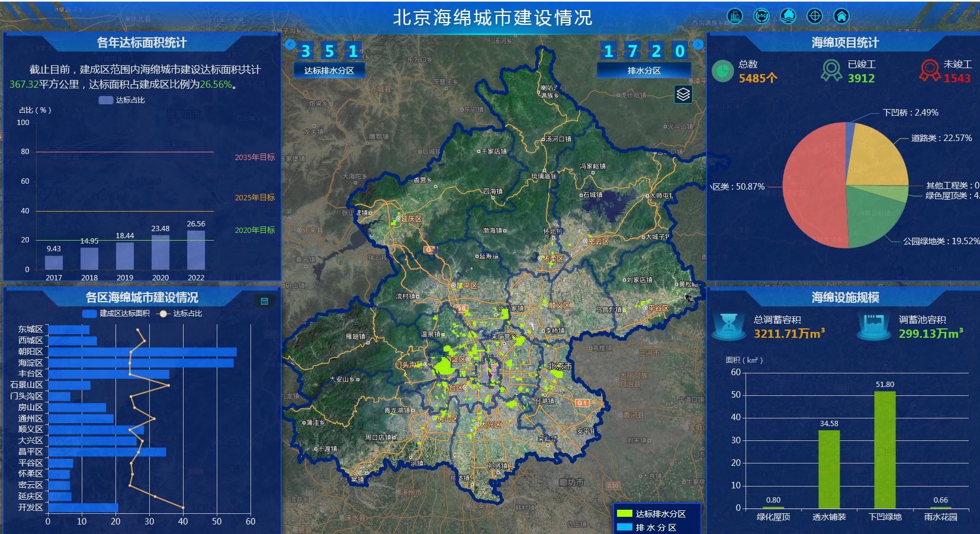The width and height of the screenshot is (980, 534).
Task: Select the crosshair target icon in header
Action: click(x=815, y=16)
